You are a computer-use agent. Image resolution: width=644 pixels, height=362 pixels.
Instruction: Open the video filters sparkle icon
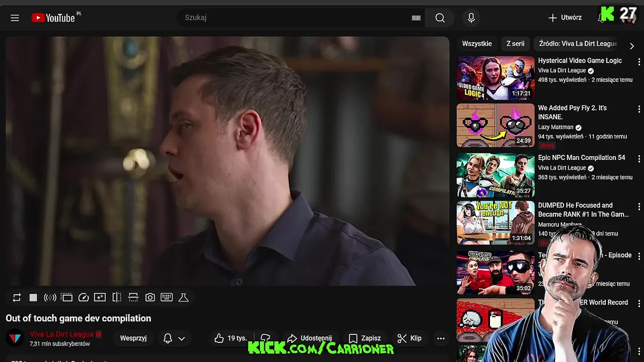tap(100, 298)
